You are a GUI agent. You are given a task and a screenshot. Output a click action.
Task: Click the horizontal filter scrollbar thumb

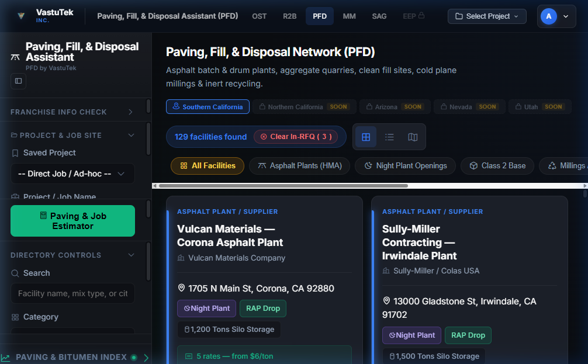click(283, 186)
